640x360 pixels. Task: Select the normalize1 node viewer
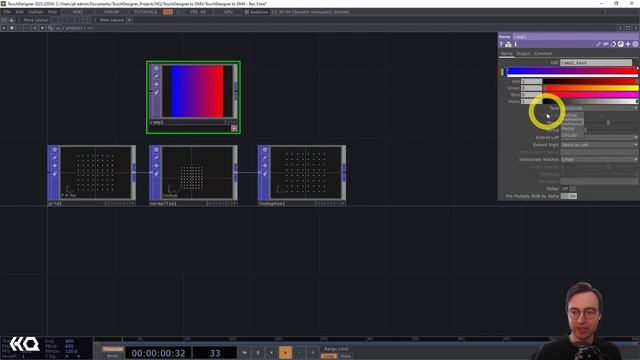coord(197,172)
